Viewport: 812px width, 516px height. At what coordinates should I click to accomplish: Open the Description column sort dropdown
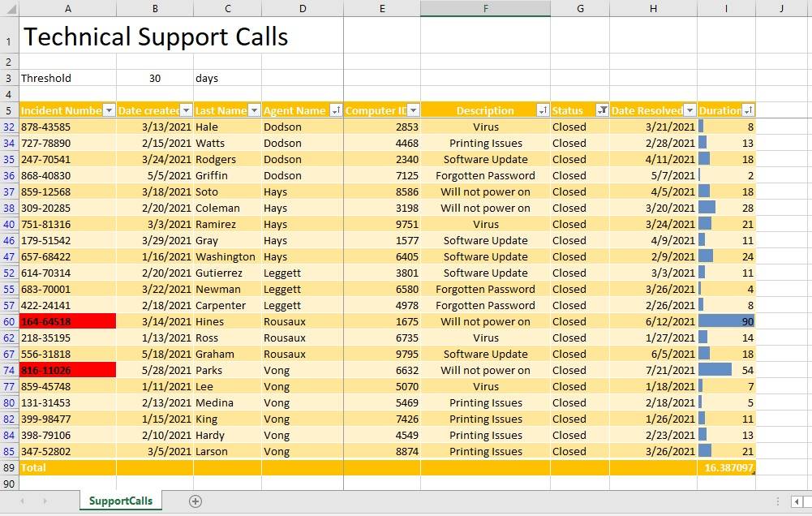click(543, 110)
